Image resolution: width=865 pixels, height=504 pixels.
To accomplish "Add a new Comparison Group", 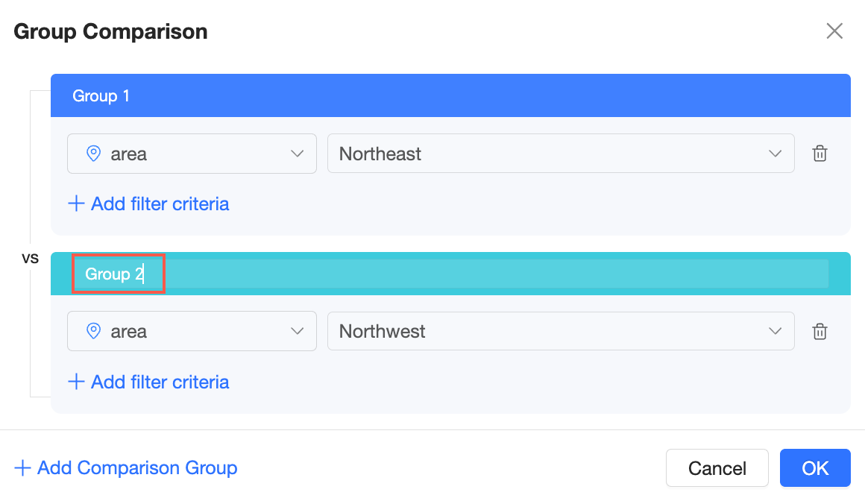I will click(126, 467).
